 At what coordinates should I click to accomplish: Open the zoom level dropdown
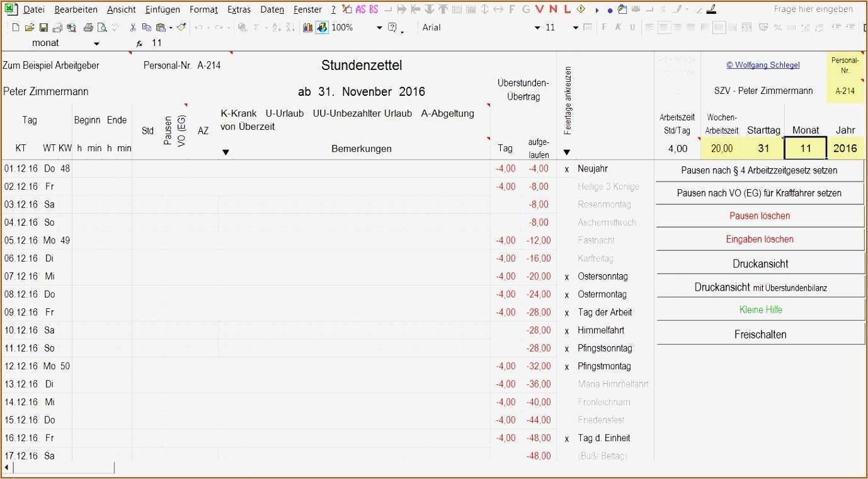coord(380,27)
